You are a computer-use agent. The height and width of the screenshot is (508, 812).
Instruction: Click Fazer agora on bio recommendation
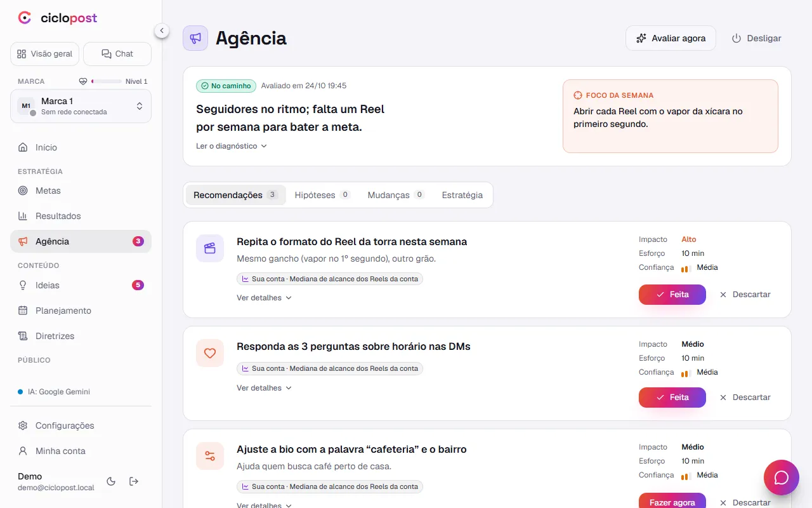click(x=672, y=502)
